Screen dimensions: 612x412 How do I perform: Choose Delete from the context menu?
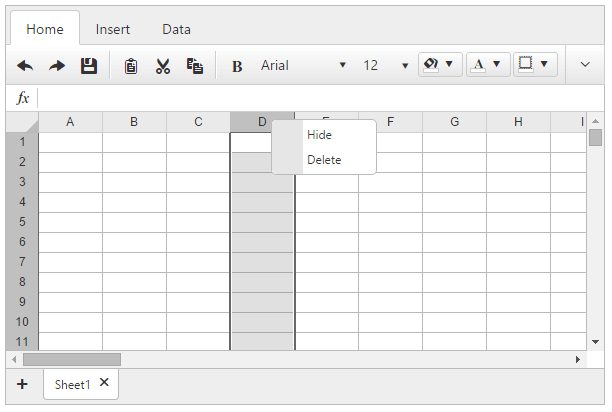pyautogui.click(x=324, y=160)
